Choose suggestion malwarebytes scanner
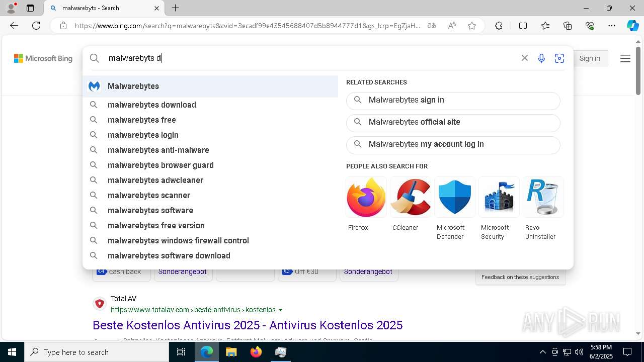Viewport: 644px width, 362px height. 210,195
